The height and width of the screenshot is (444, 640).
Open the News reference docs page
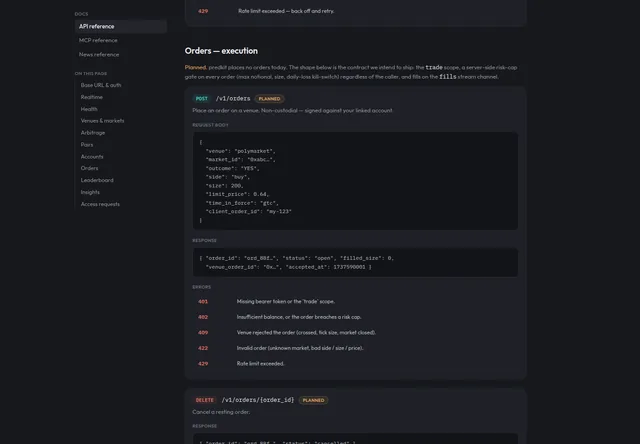[99, 55]
